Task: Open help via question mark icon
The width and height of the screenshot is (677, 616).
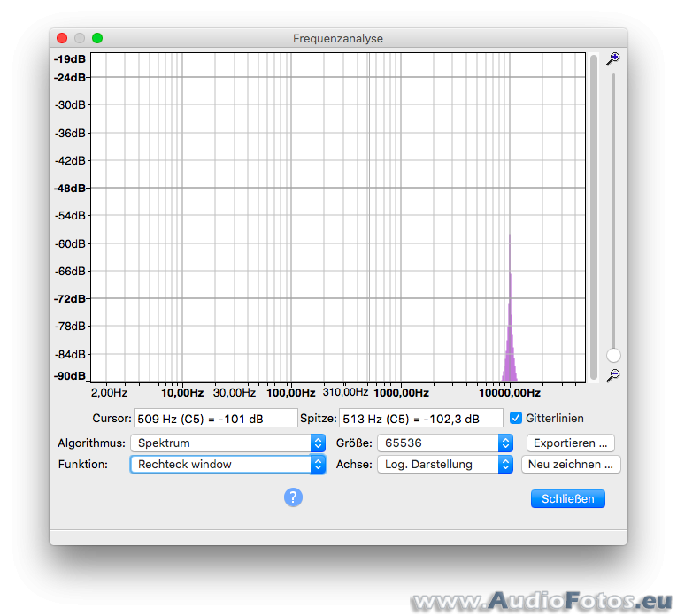Action: [x=293, y=497]
